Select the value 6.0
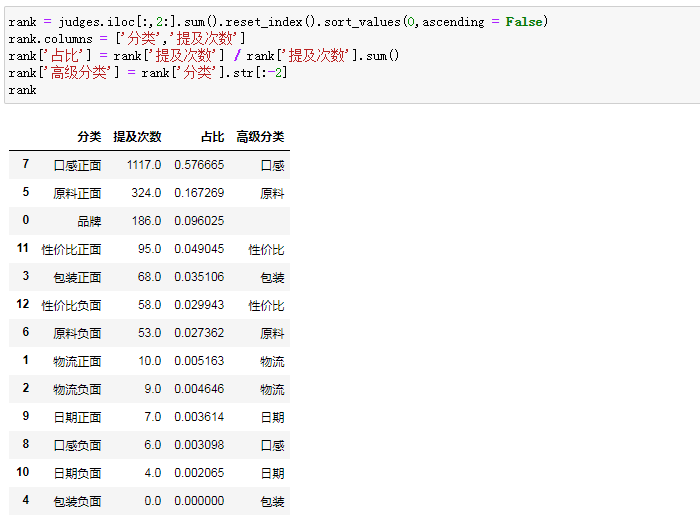Image resolution: width=700 pixels, height=520 pixels. coord(153,445)
